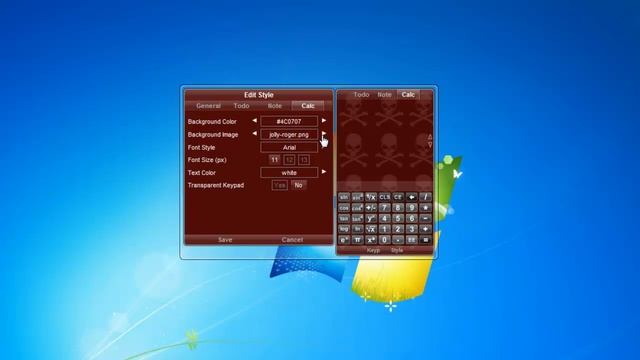Set font size to 12

(x=289, y=160)
